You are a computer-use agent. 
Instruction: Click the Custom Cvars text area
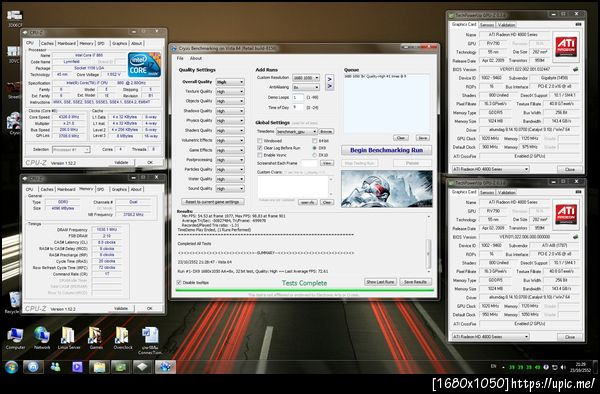coord(293,186)
